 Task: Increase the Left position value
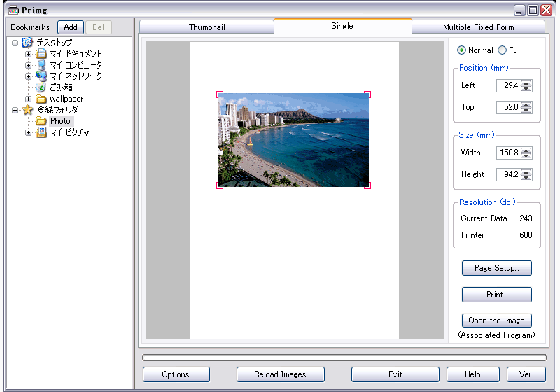(x=526, y=83)
